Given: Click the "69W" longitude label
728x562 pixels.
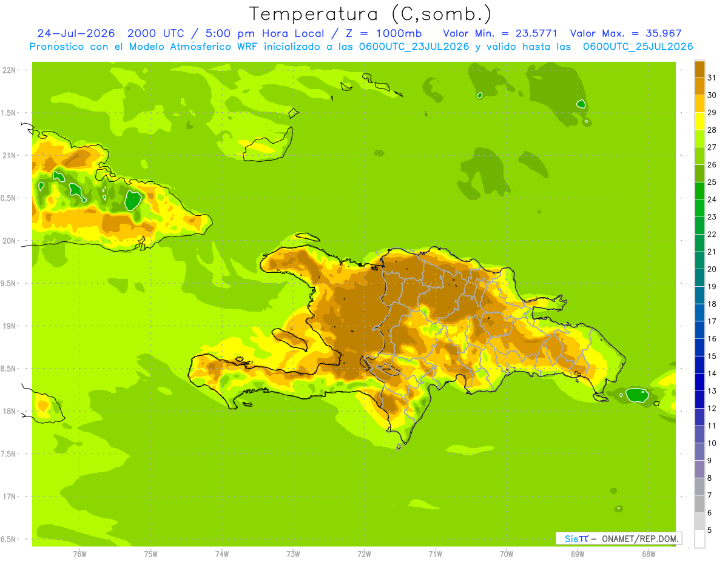Looking at the screenshot, I should 578,554.
